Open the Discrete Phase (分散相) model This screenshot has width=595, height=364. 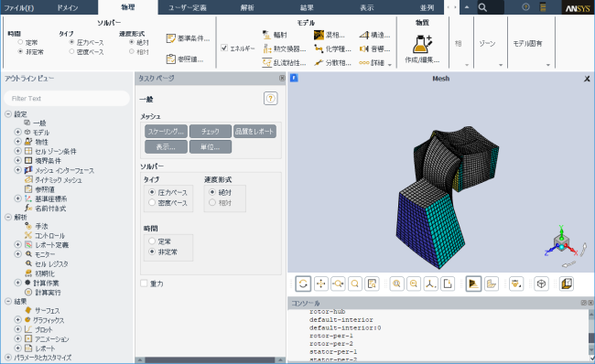tap(332, 62)
